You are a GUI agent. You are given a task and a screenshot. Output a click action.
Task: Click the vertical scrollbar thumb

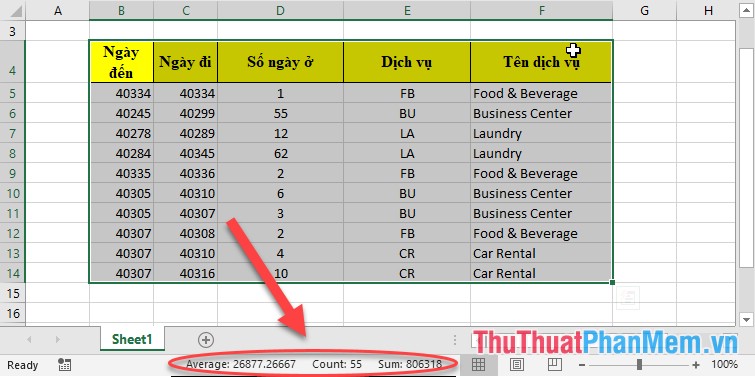(746, 157)
